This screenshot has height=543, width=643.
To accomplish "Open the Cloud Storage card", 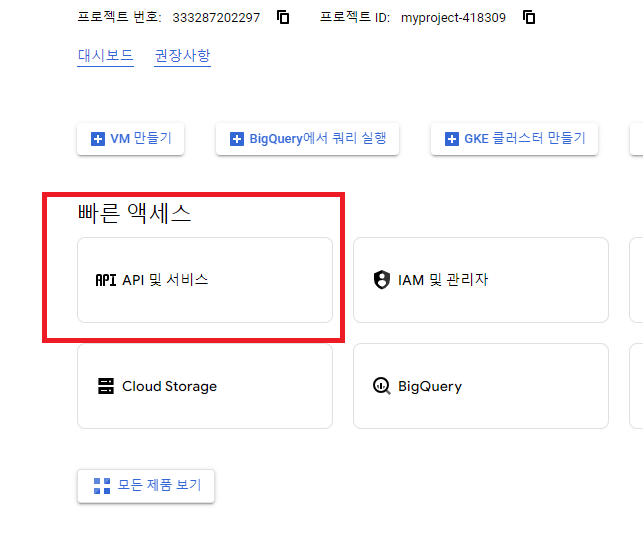I will coord(205,386).
